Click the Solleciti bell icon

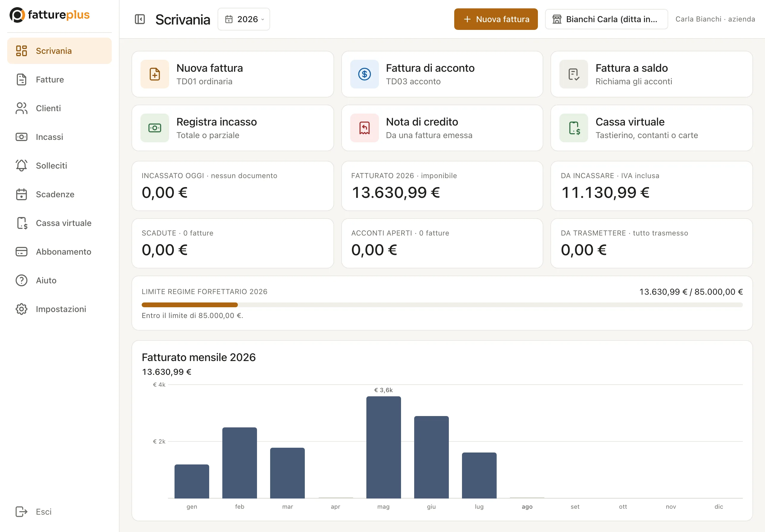point(22,165)
